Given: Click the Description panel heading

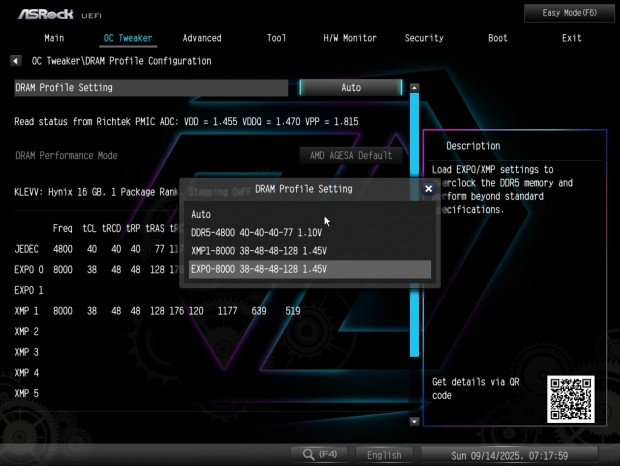Looking at the screenshot, I should [473, 146].
